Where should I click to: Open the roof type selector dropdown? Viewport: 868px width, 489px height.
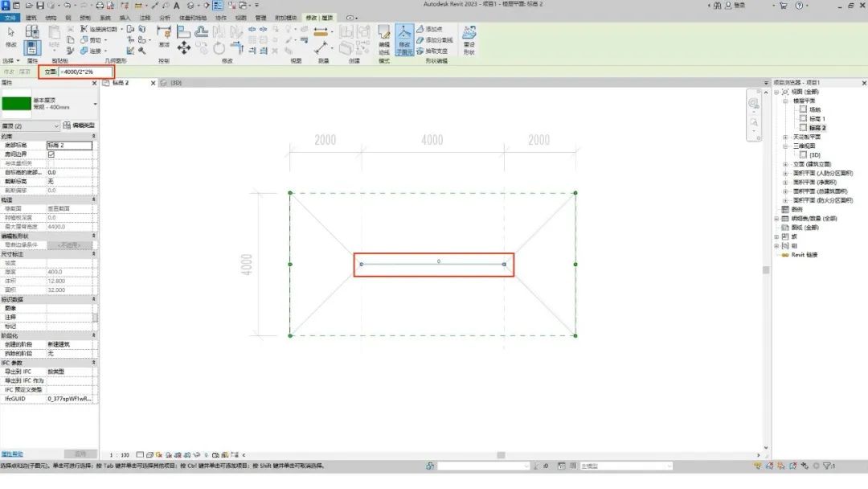coord(95,104)
